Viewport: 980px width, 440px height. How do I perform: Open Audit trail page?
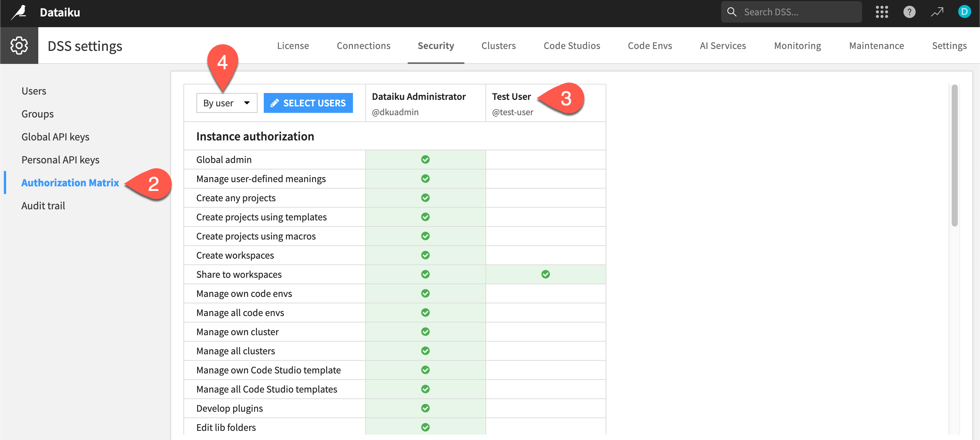43,206
